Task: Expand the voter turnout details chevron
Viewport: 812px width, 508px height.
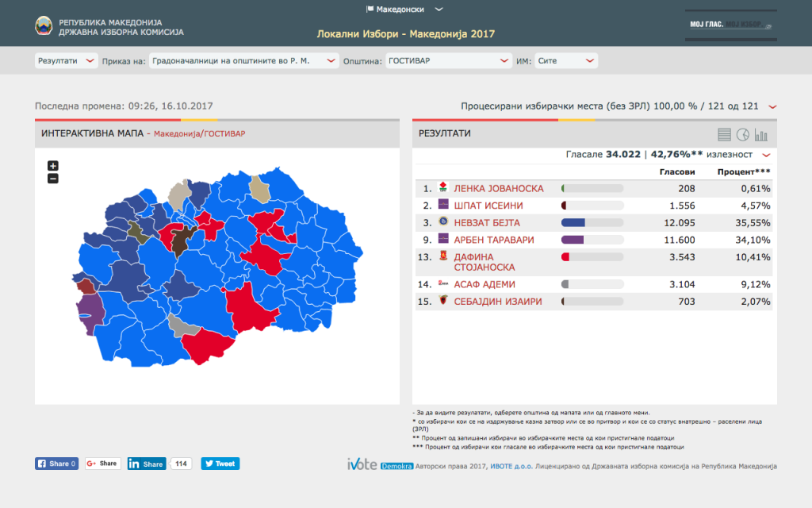Action: [x=766, y=155]
